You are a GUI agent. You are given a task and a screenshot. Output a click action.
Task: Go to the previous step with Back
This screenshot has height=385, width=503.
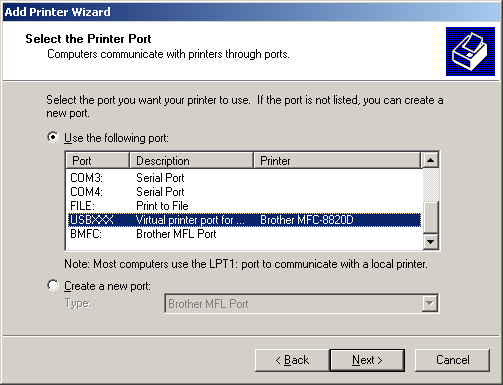(x=292, y=360)
